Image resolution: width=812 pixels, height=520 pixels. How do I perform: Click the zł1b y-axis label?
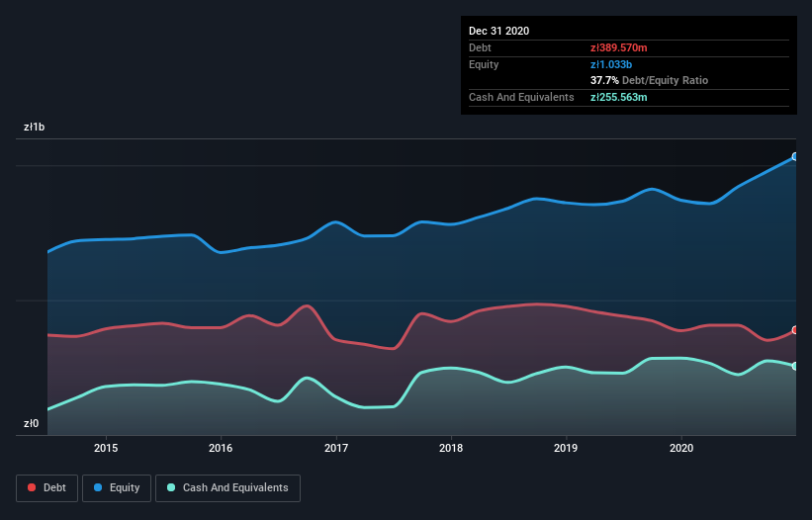(35, 128)
